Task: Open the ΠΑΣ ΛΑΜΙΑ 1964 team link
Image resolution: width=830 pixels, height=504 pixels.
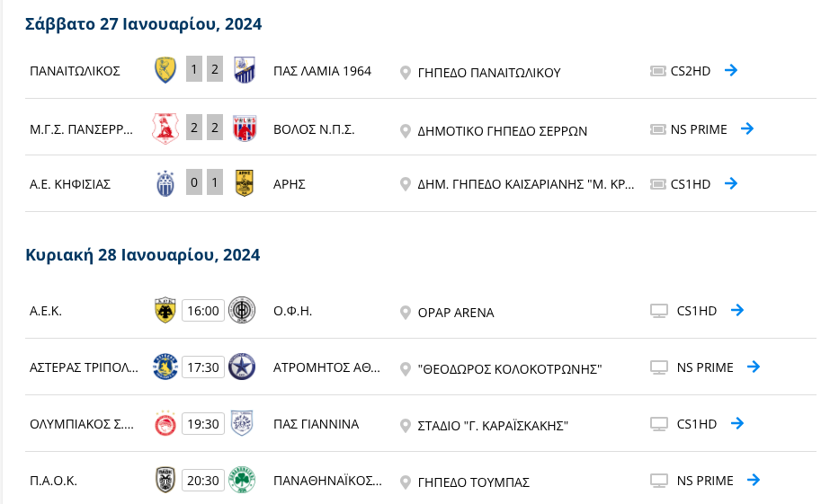Action: tap(322, 71)
